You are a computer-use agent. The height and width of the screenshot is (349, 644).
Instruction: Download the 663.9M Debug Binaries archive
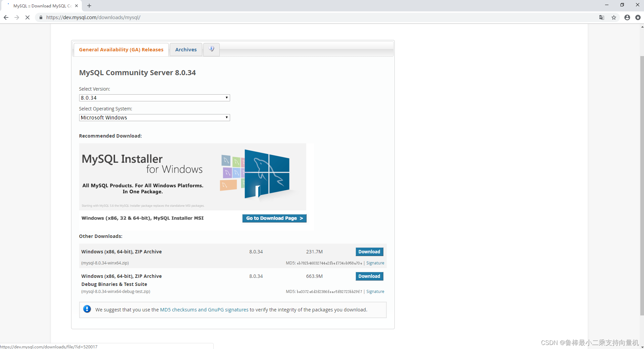click(x=369, y=276)
